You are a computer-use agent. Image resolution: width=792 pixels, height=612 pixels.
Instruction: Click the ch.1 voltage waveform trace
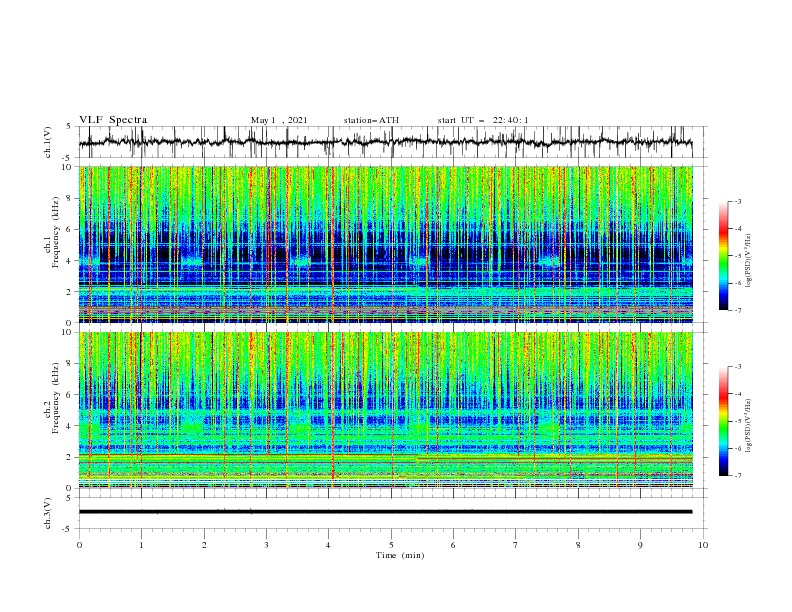385,142
